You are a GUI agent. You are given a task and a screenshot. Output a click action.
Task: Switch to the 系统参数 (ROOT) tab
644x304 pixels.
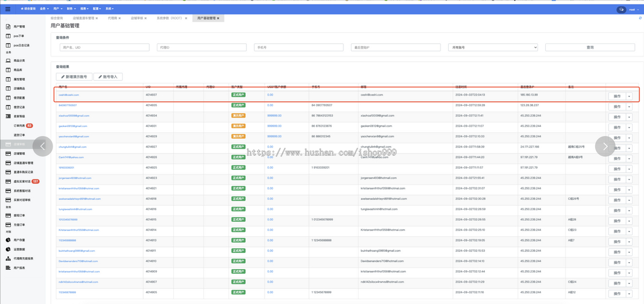point(170,18)
